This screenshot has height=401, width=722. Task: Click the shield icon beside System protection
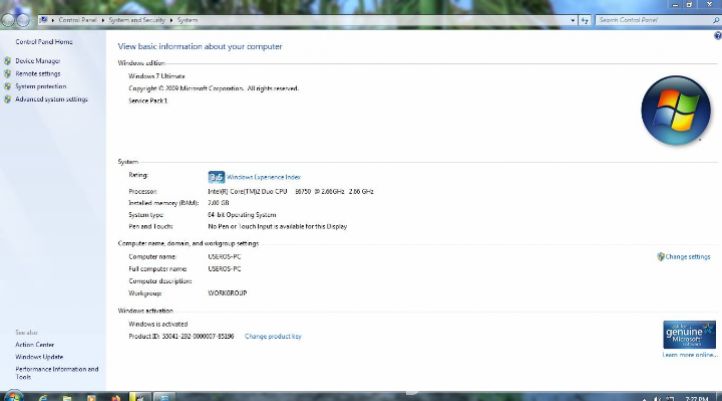point(7,86)
